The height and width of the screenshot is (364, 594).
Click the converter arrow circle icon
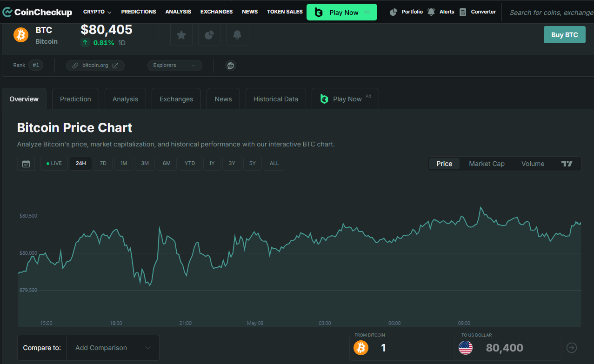tap(572, 348)
